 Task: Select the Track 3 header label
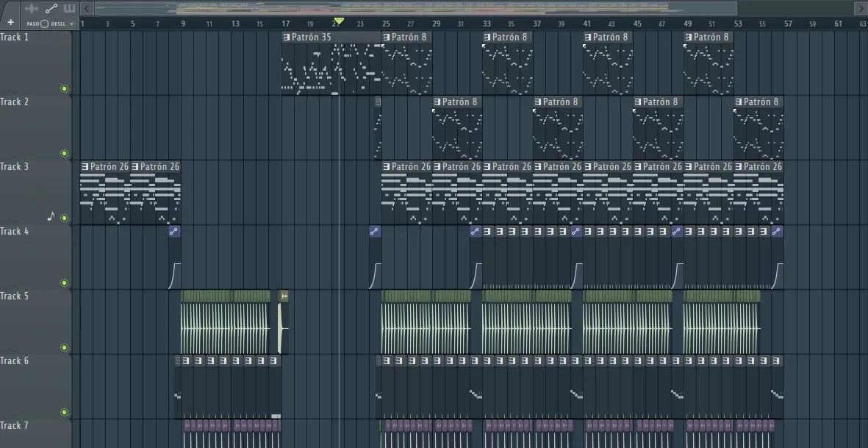(15, 167)
